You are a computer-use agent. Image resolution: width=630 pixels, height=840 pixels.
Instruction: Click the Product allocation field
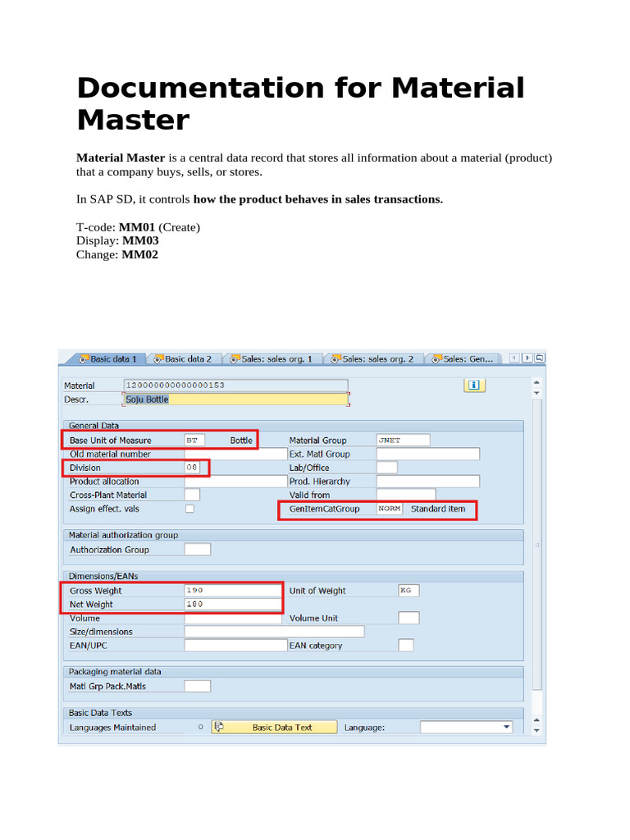pyautogui.click(x=235, y=481)
